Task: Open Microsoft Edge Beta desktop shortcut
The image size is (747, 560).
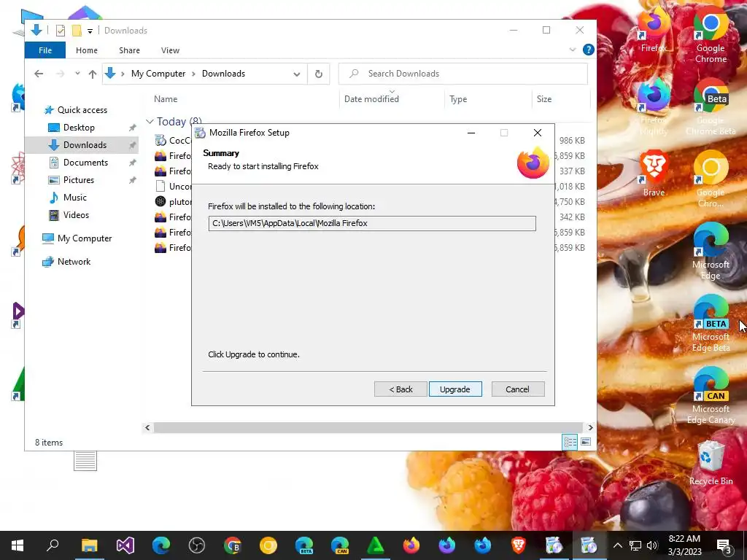Action: (711, 324)
